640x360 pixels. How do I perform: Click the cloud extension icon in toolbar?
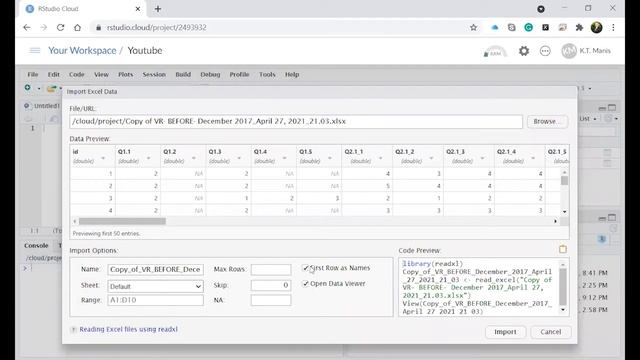point(495,27)
